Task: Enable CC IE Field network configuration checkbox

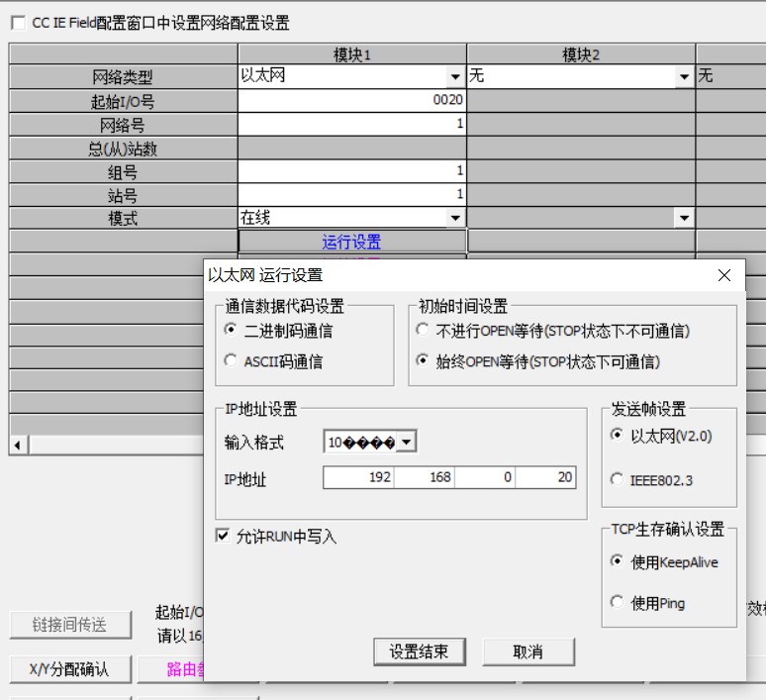Action: (18, 24)
